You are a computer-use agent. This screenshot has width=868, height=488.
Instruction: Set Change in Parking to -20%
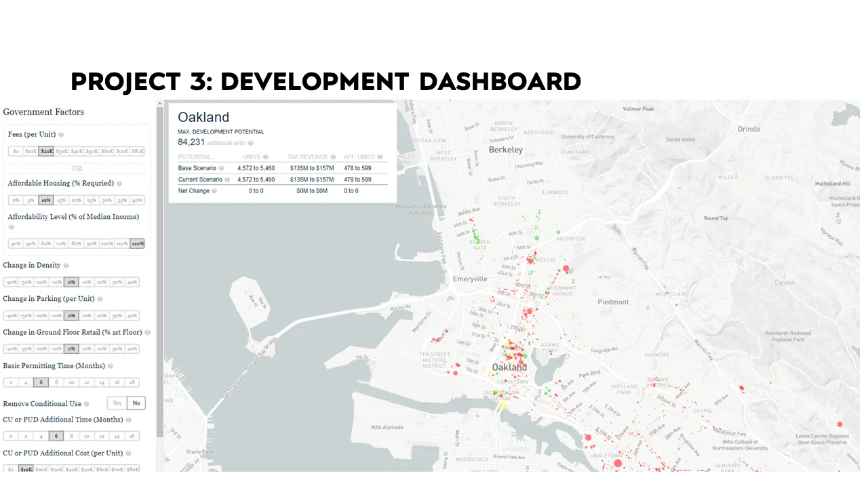pyautogui.click(x=41, y=315)
